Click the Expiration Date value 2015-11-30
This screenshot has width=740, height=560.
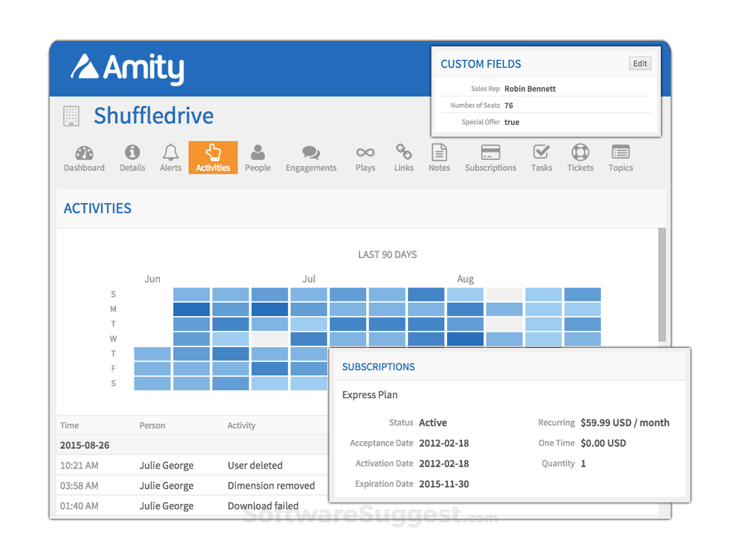444,484
